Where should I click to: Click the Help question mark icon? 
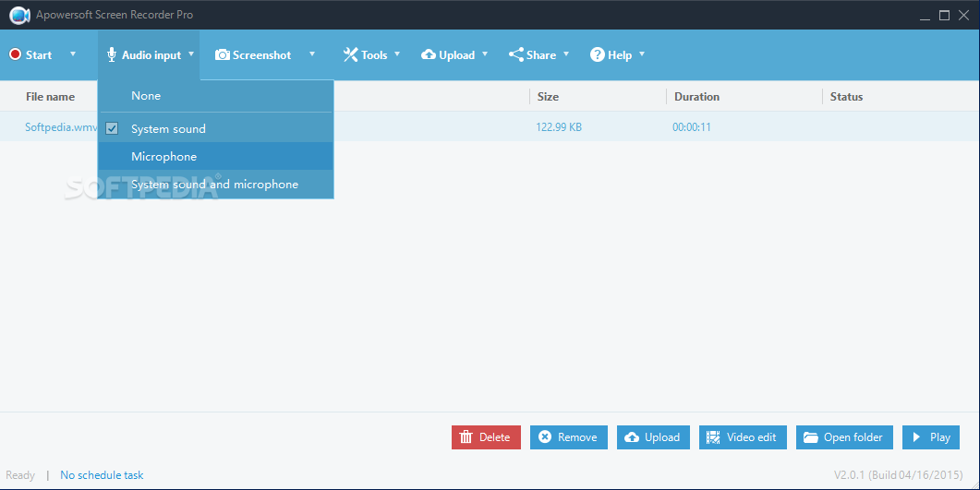click(x=597, y=55)
